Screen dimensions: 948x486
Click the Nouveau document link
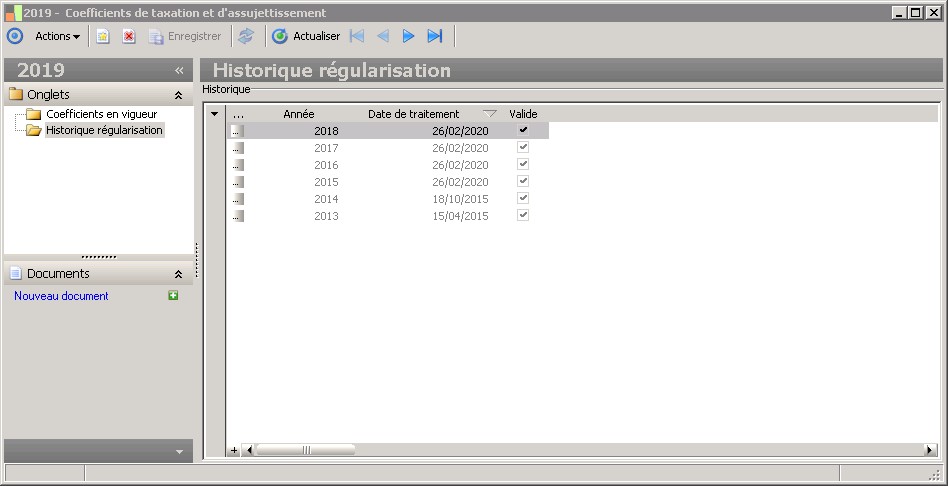coord(61,296)
